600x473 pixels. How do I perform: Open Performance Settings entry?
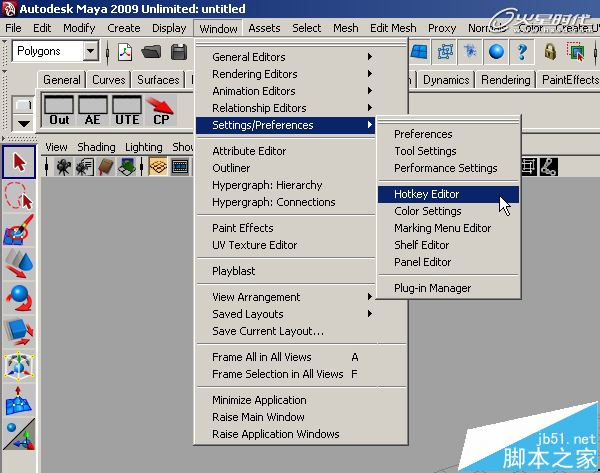(448, 168)
